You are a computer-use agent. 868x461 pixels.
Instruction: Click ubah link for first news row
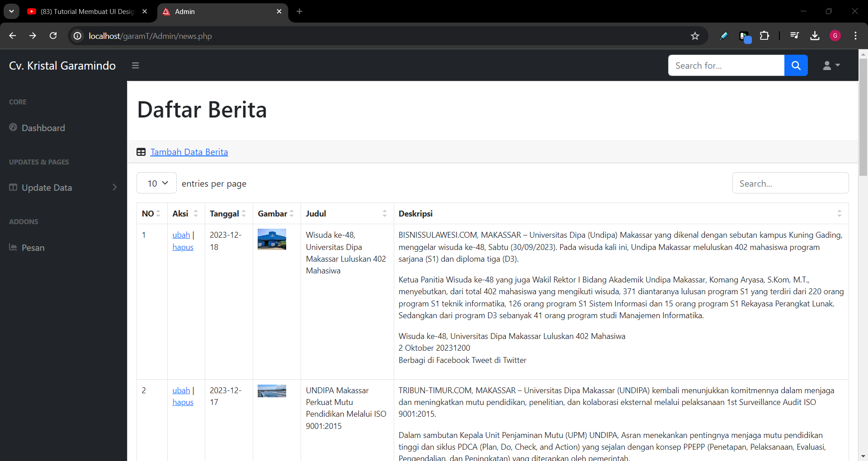point(181,235)
